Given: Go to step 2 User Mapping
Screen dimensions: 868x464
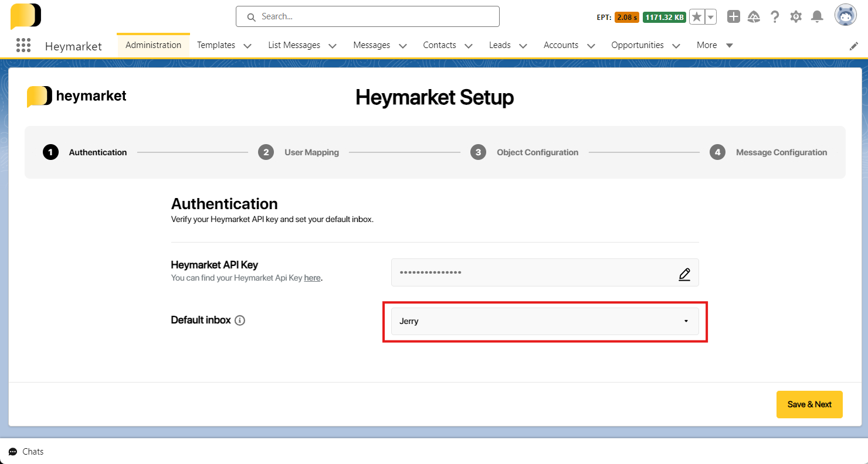Looking at the screenshot, I should (299, 152).
